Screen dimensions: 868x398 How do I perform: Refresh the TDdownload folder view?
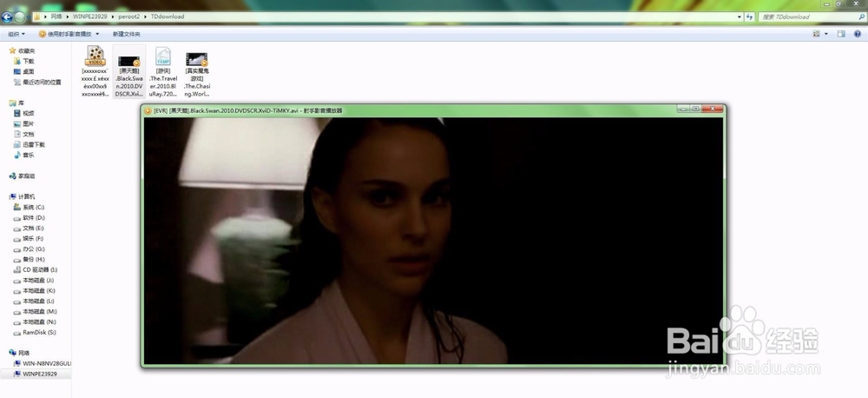click(750, 17)
